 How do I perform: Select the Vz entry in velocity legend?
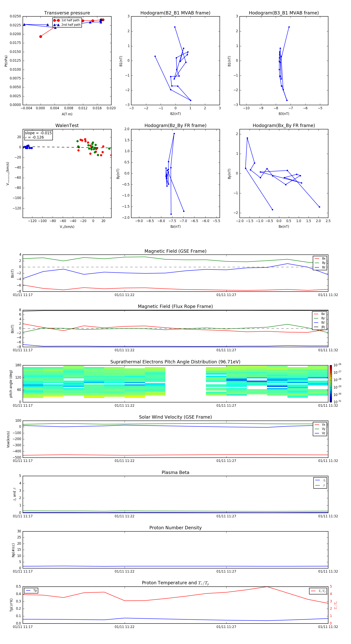pyautogui.click(x=320, y=433)
